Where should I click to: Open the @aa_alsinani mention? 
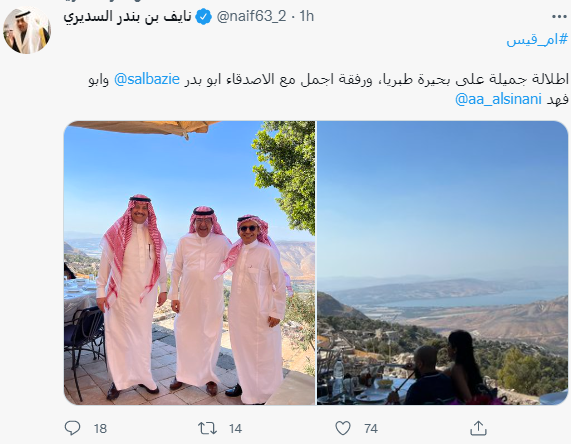coord(498,99)
